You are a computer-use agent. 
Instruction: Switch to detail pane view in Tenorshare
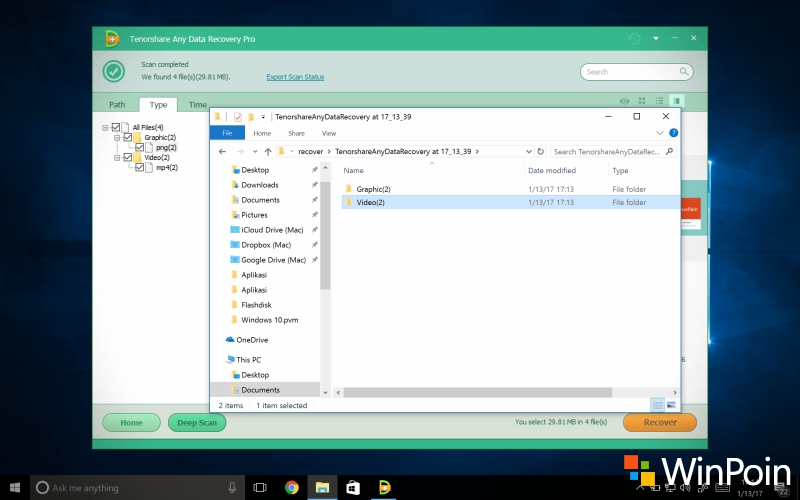click(x=677, y=101)
